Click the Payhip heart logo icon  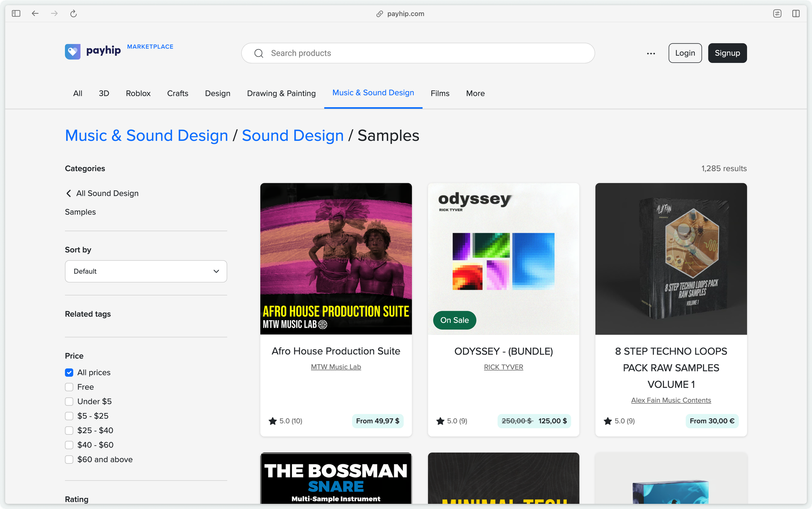(73, 52)
